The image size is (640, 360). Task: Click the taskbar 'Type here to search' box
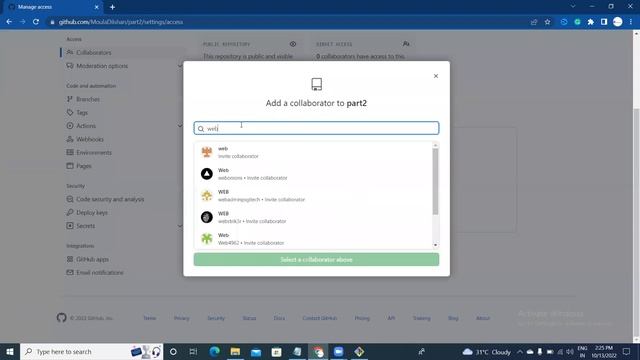coord(91,351)
